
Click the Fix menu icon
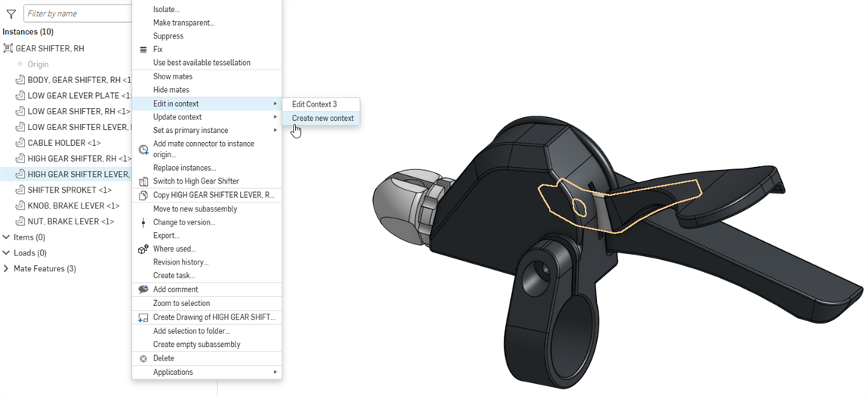(x=143, y=49)
